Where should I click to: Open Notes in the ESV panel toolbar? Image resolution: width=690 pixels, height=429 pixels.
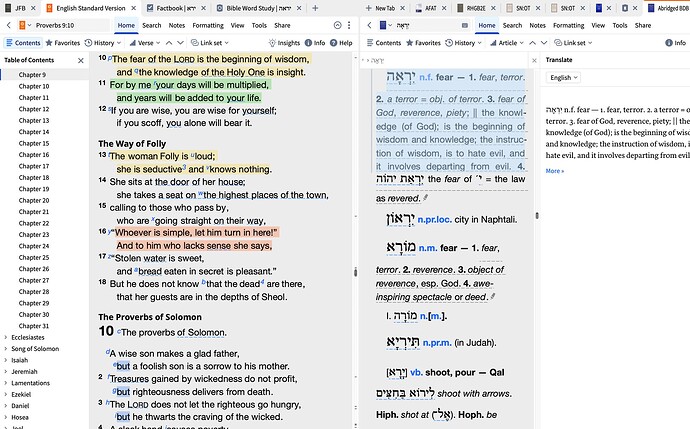(x=176, y=26)
